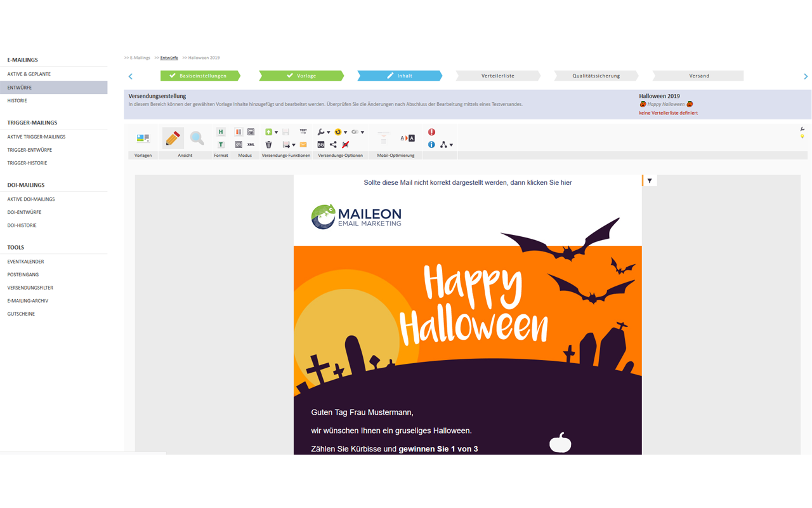The height and width of the screenshot is (508, 812).
Task: Go to Vorlage wizard step
Action: tap(301, 76)
